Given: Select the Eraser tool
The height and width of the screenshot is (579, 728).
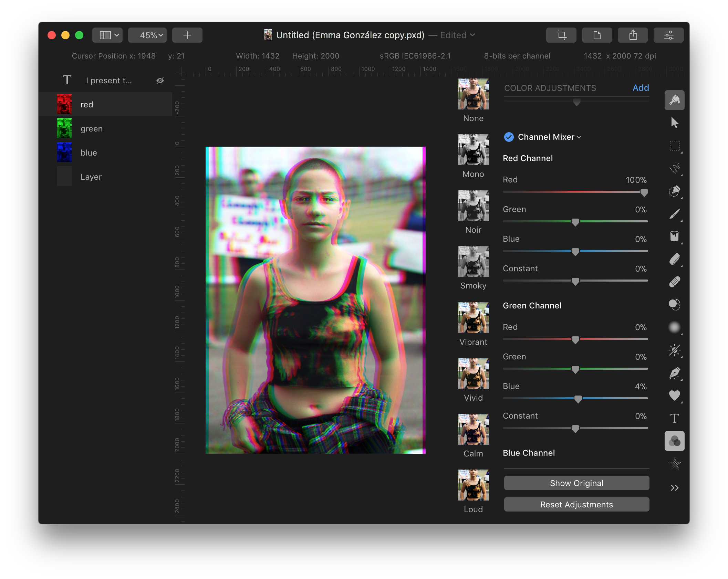Looking at the screenshot, I should [674, 259].
